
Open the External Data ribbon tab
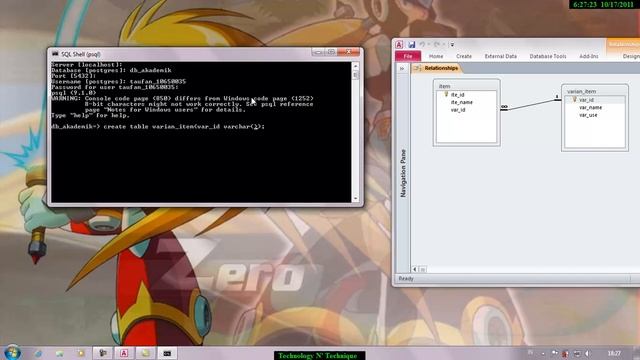tap(500, 56)
